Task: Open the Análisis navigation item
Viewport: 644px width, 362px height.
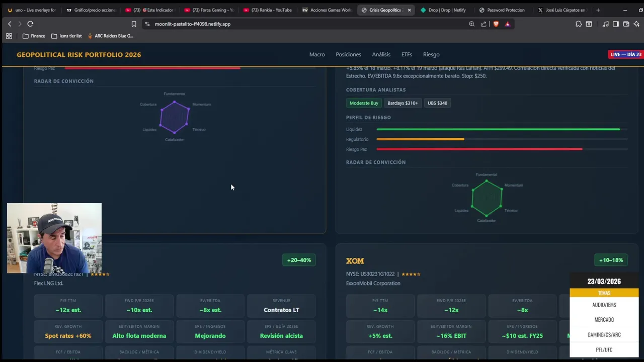Action: (x=381, y=54)
